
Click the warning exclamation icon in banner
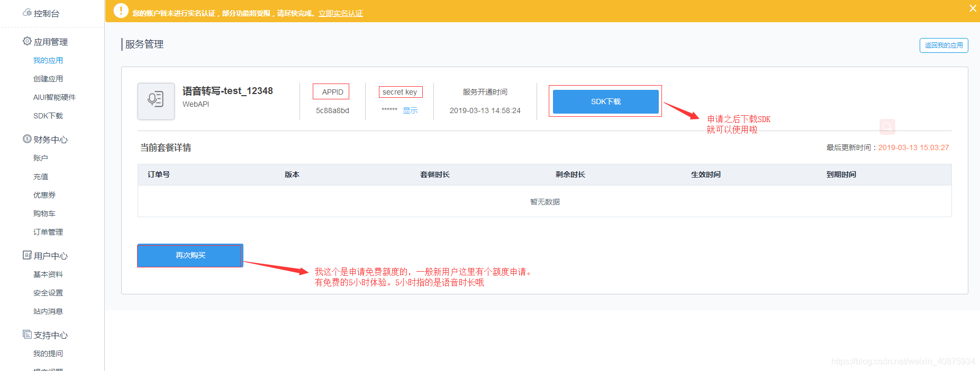click(x=121, y=11)
